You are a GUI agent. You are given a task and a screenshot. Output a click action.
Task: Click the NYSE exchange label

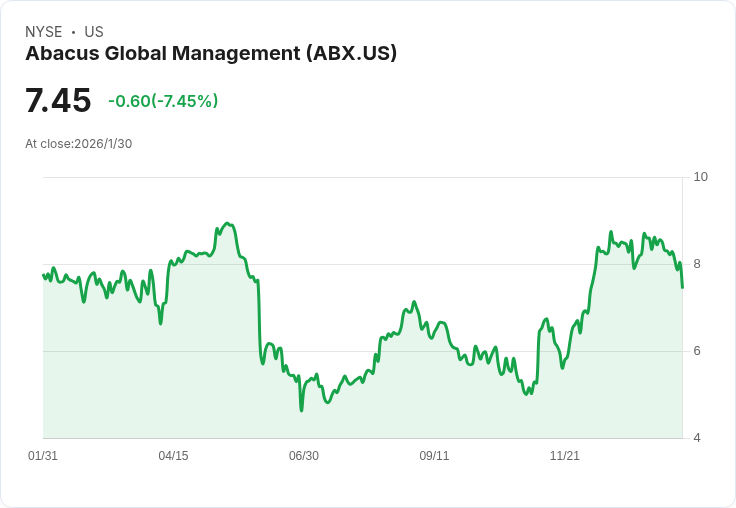(x=44, y=31)
